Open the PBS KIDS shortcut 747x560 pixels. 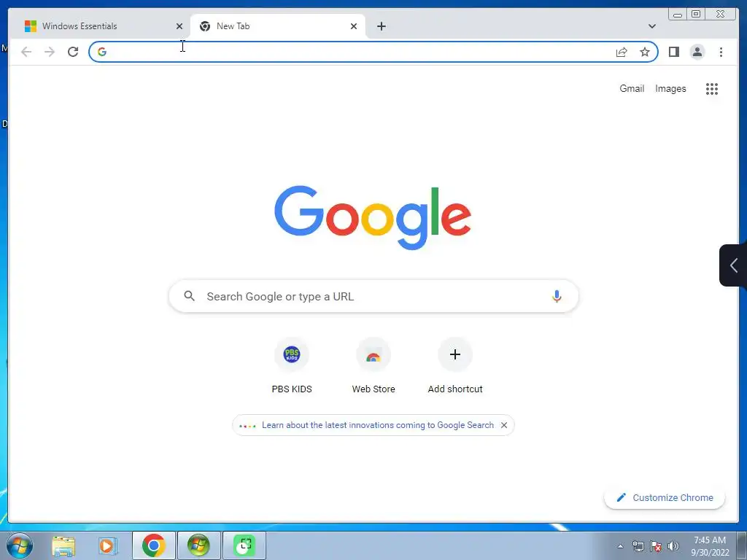(x=292, y=366)
